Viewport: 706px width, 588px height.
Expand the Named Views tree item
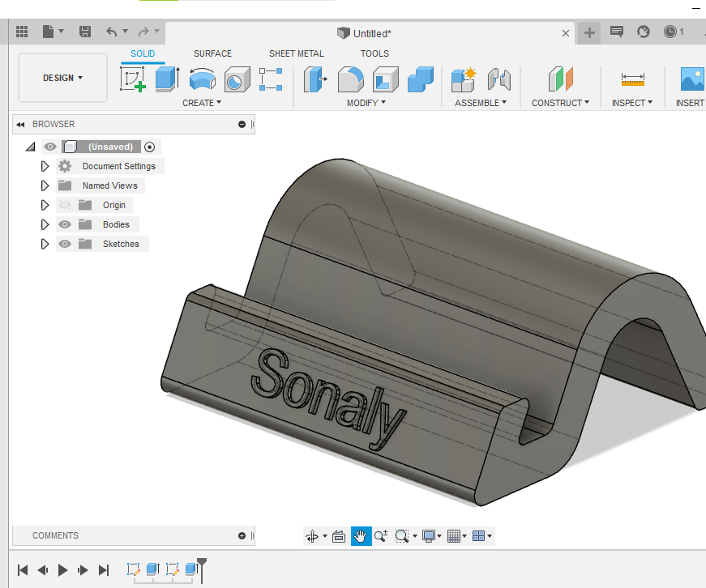(x=45, y=185)
